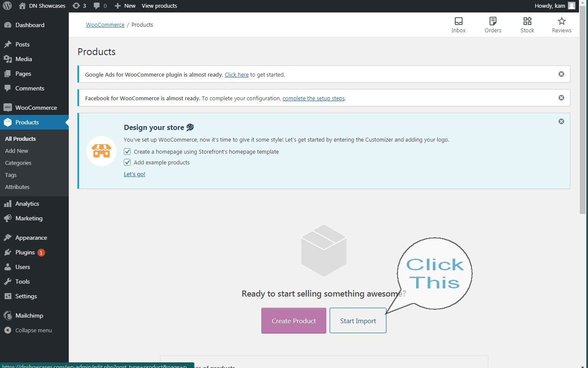
Task: Open Settings in the sidebar
Action: pos(34,296)
